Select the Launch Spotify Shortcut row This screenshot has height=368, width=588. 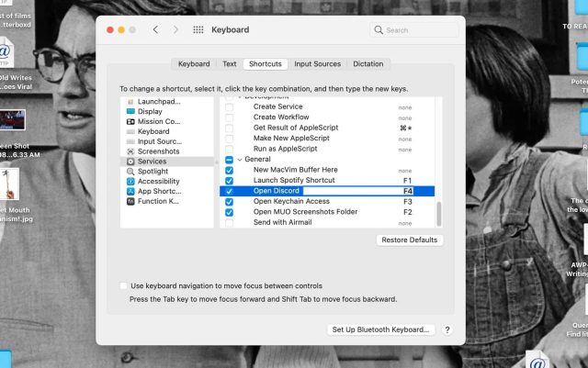pos(327,181)
